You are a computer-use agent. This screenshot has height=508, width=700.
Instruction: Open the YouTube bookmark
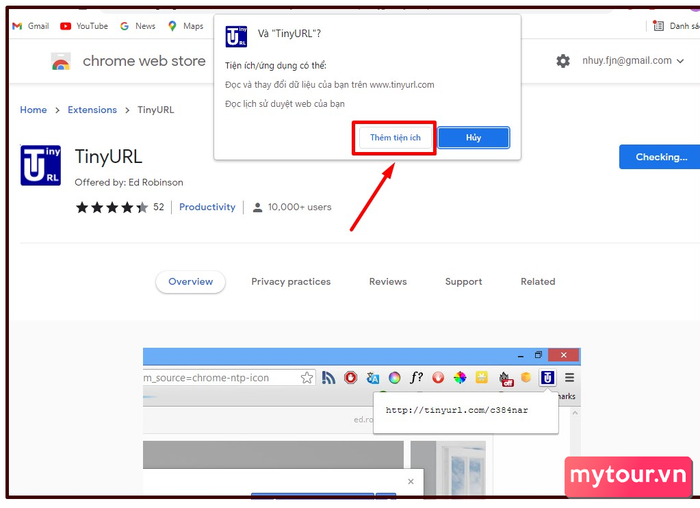pos(84,26)
